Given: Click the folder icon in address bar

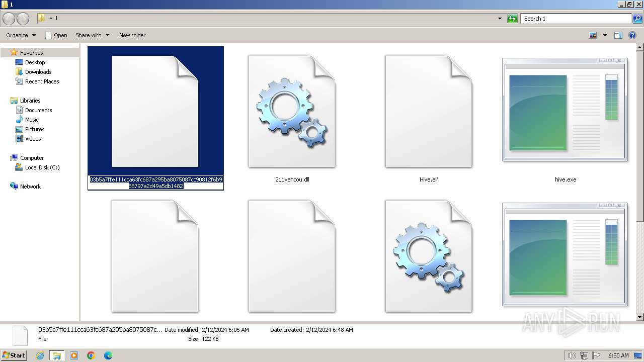Looking at the screenshot, I should (x=42, y=18).
